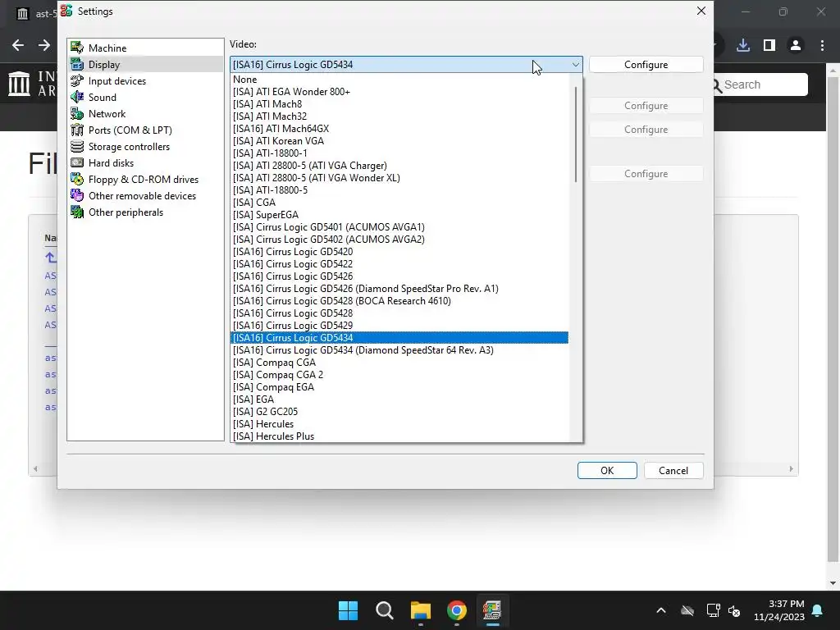
Task: Click the Video dropdown list scrollbar thumb
Action: [x=576, y=134]
